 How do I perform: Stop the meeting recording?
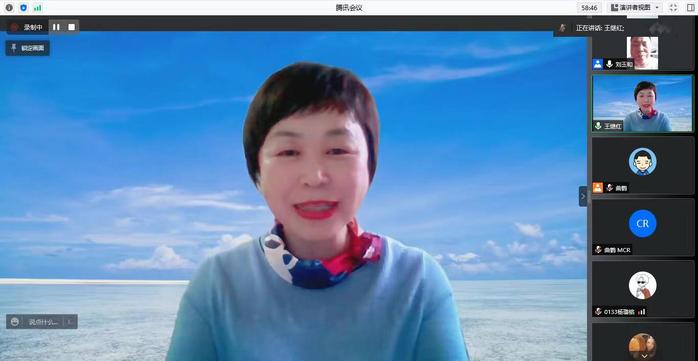71,27
